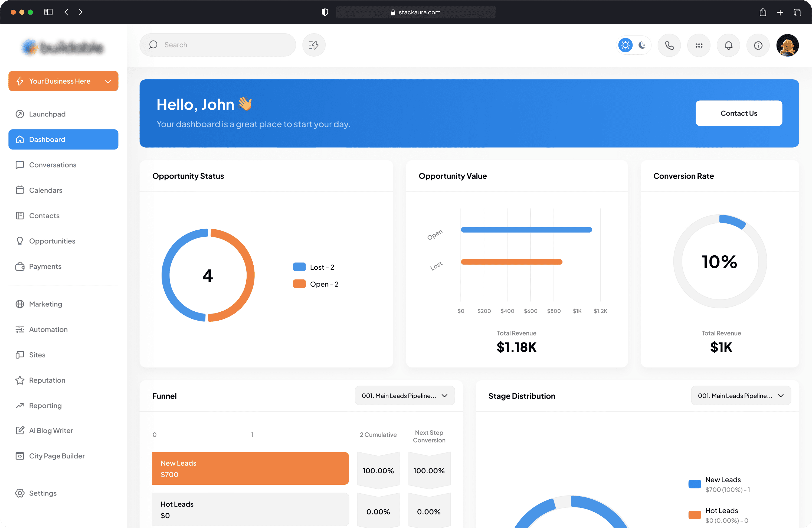812x528 pixels.
Task: Open the apps grid icon
Action: (x=699, y=45)
